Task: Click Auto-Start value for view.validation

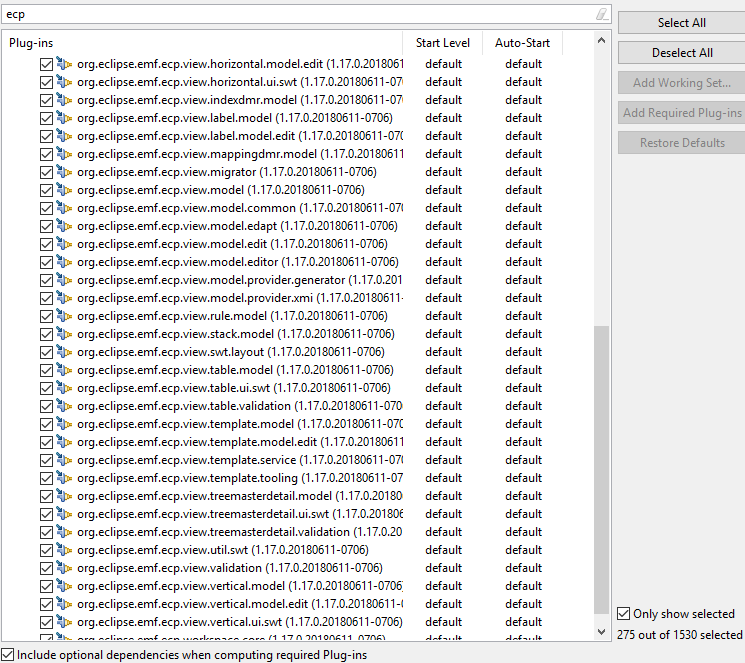Action: pyautogui.click(x=523, y=568)
